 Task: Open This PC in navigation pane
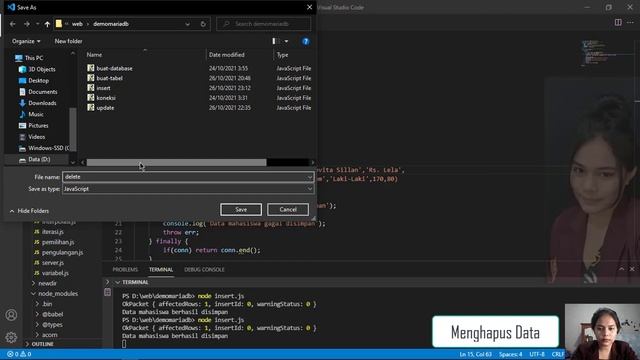34,58
